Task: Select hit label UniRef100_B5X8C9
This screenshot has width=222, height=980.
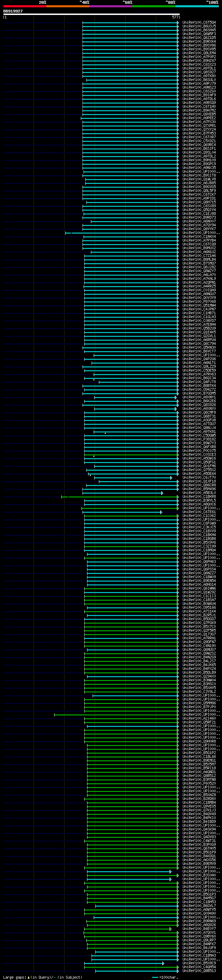Action: coord(199,963)
